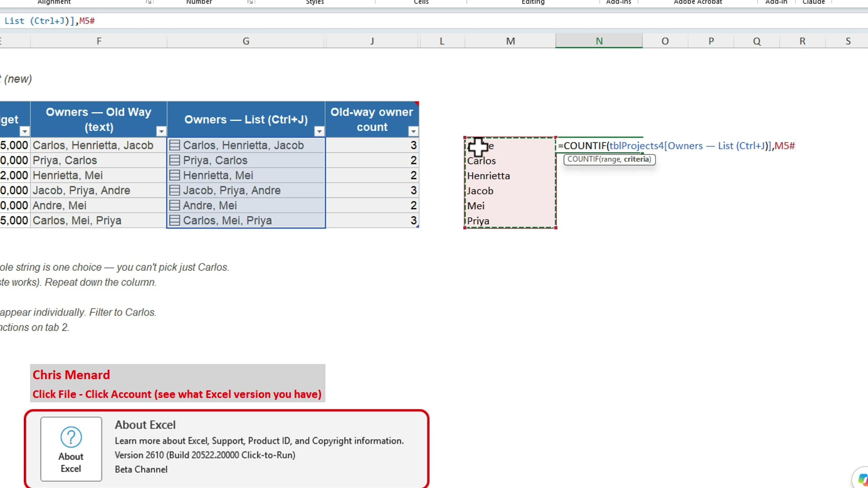Click the 'Click File - Click Account' text
The width and height of the screenshot is (868, 488).
[x=177, y=394]
